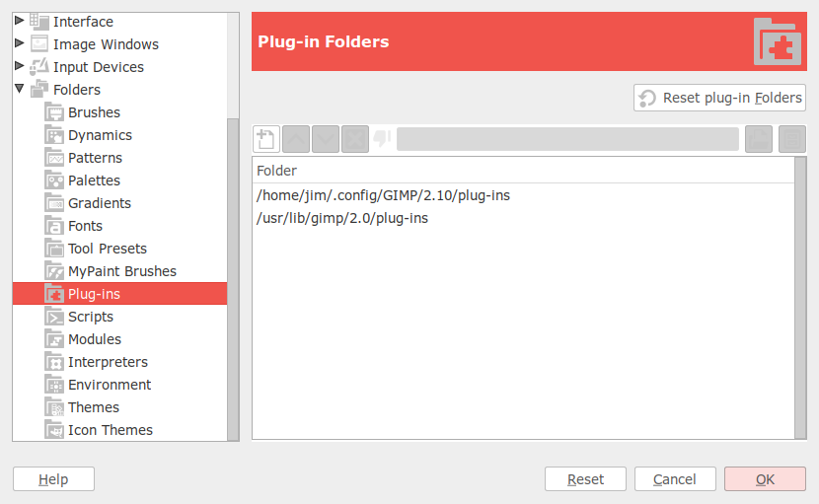
Task: Click the Reset button
Action: pyautogui.click(x=585, y=479)
